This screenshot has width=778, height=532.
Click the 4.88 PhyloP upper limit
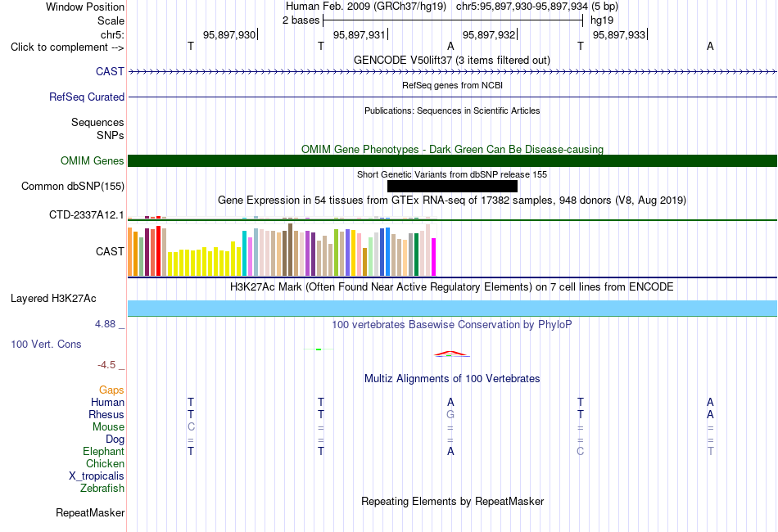(x=105, y=324)
